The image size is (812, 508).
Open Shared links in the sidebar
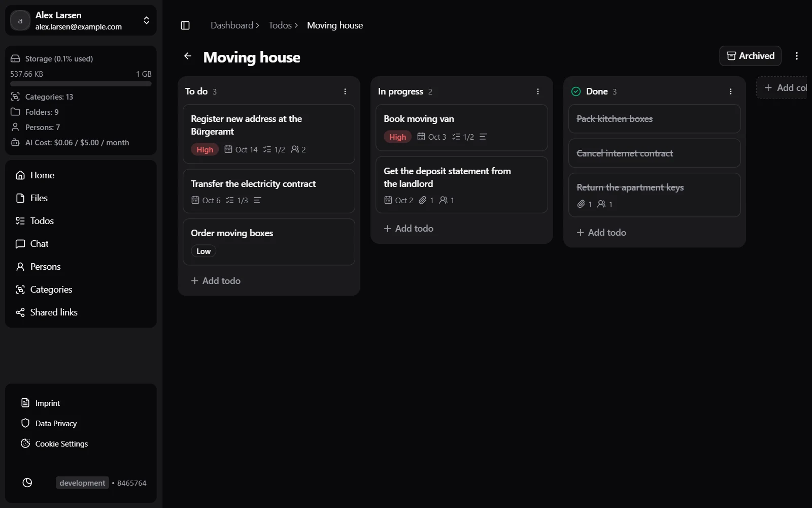[81, 312]
